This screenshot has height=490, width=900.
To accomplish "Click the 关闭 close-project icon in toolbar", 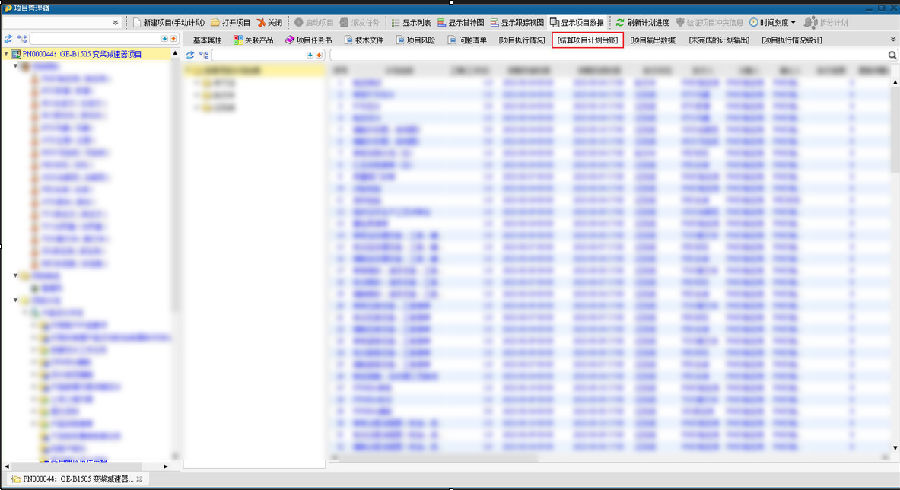I will [261, 22].
